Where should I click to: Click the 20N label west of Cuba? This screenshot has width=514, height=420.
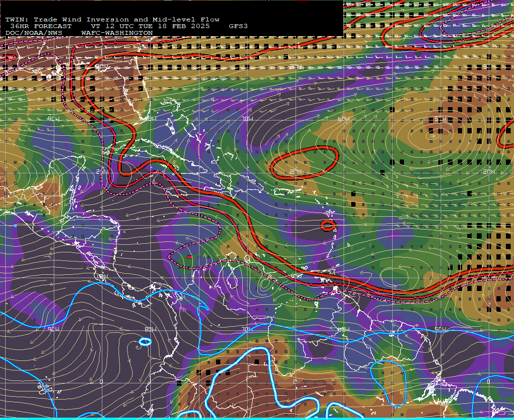click(102, 171)
